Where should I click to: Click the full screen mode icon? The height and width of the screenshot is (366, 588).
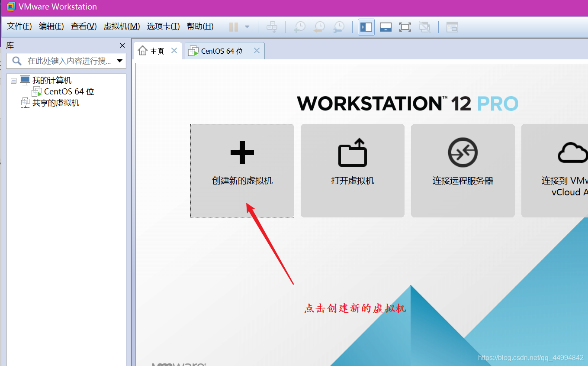pos(405,27)
